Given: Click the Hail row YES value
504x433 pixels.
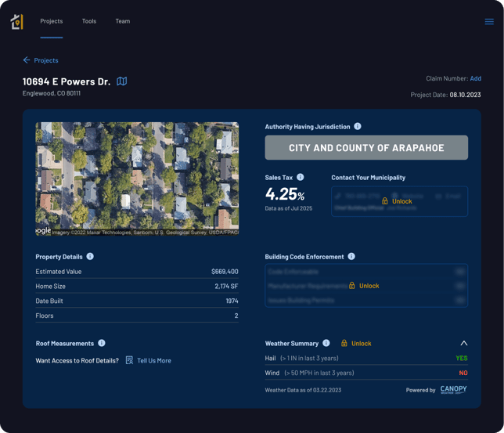Looking at the screenshot, I should coord(462,358).
